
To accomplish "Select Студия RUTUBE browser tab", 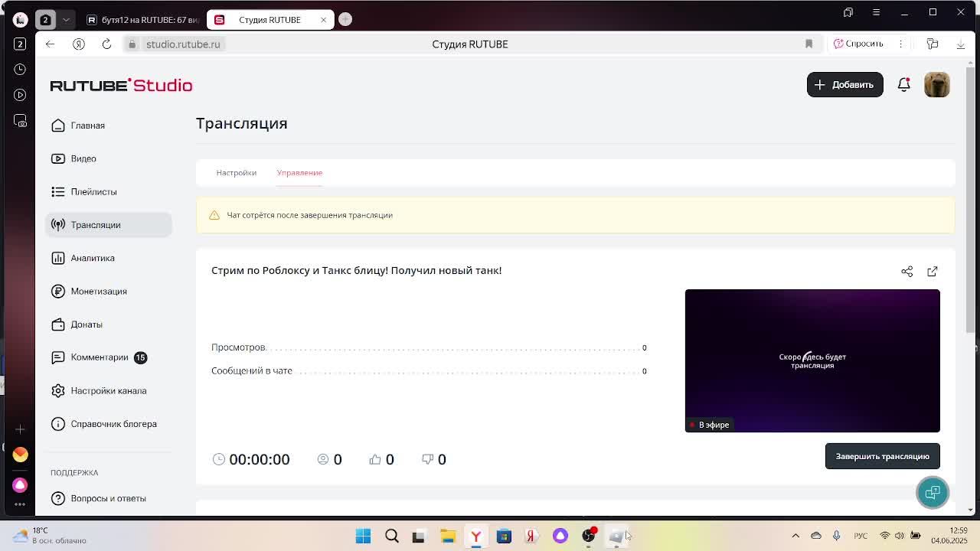I will pyautogui.click(x=269, y=20).
